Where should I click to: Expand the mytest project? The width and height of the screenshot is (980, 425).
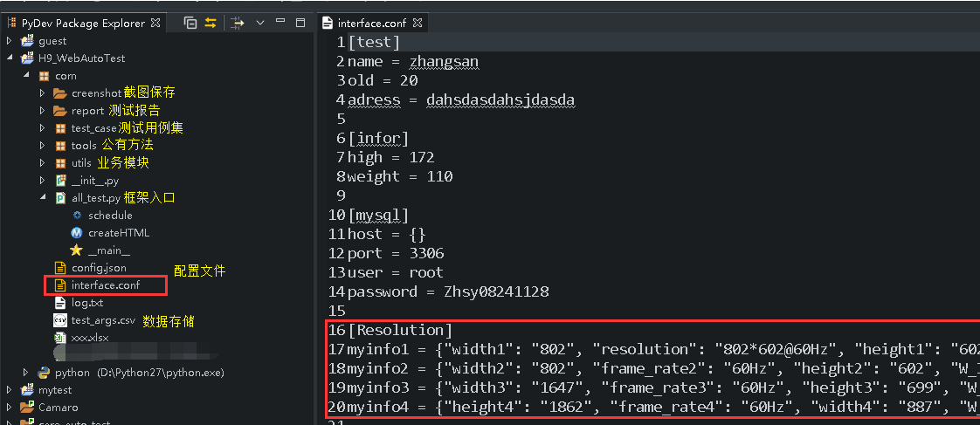[10, 390]
